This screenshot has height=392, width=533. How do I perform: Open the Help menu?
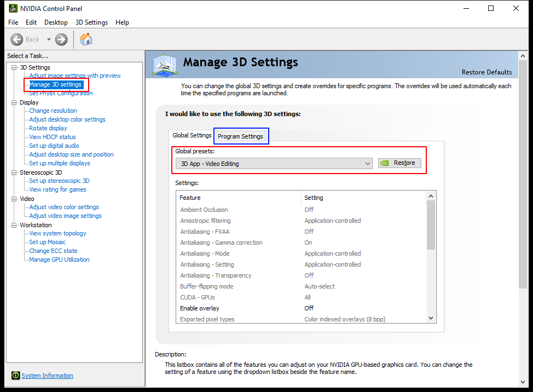point(122,22)
